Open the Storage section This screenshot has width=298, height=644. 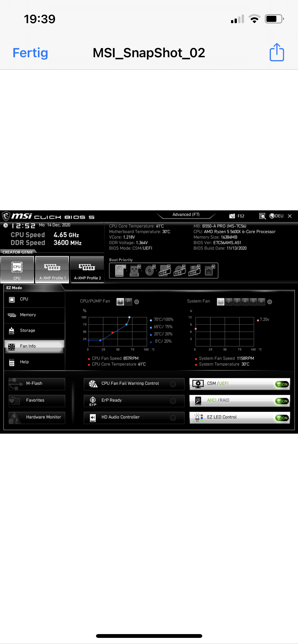tap(34, 331)
